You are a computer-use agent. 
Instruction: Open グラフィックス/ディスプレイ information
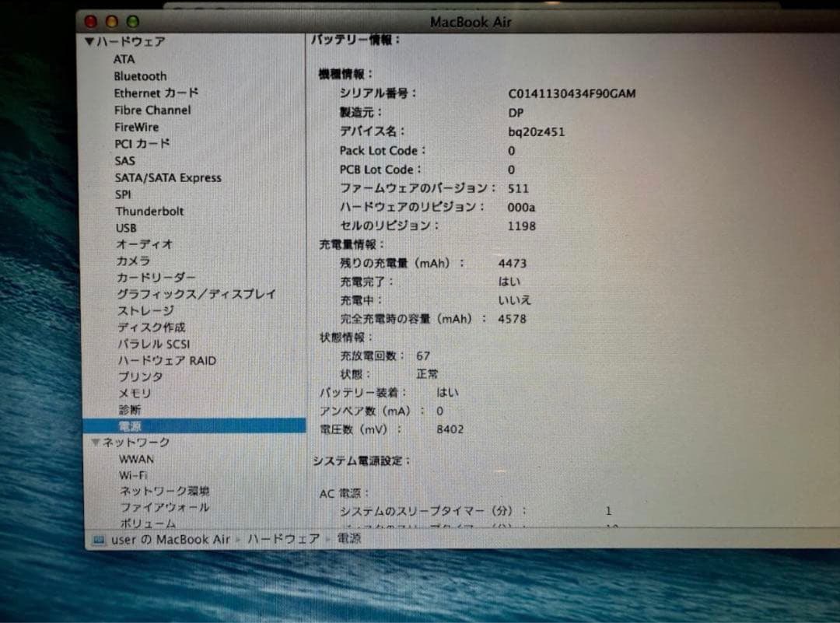(x=195, y=293)
